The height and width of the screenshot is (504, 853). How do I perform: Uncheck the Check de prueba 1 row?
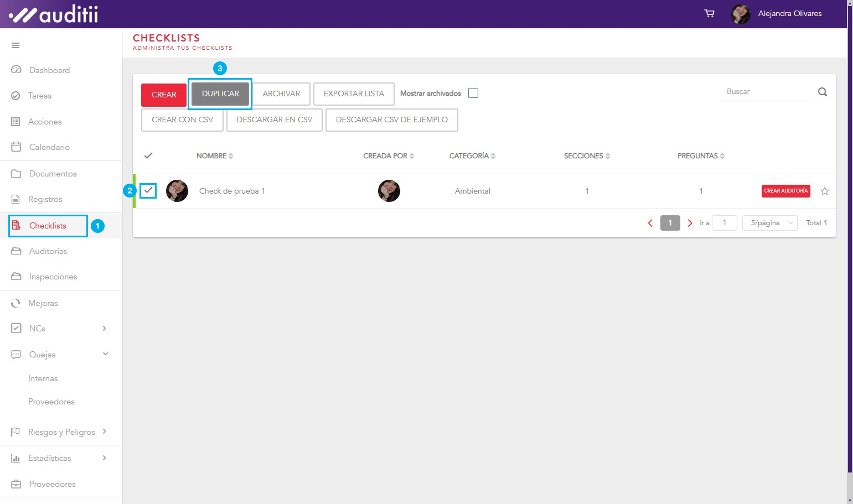point(148,191)
